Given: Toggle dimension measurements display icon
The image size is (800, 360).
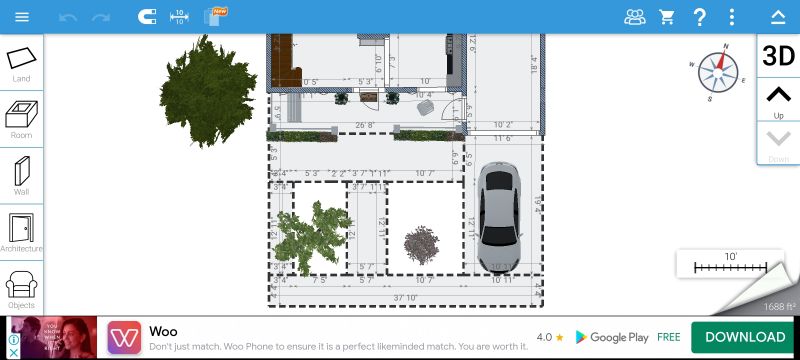Looking at the screenshot, I should click(179, 17).
